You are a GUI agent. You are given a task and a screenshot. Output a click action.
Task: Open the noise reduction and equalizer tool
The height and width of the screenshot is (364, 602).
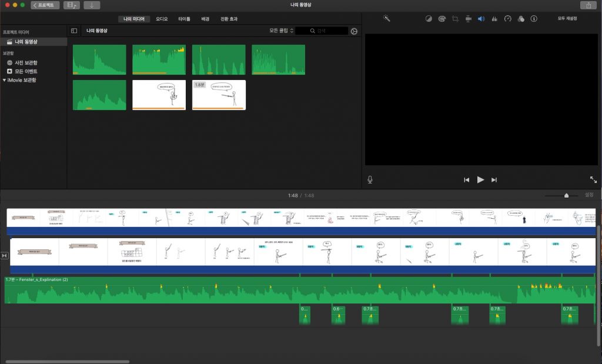pos(494,19)
